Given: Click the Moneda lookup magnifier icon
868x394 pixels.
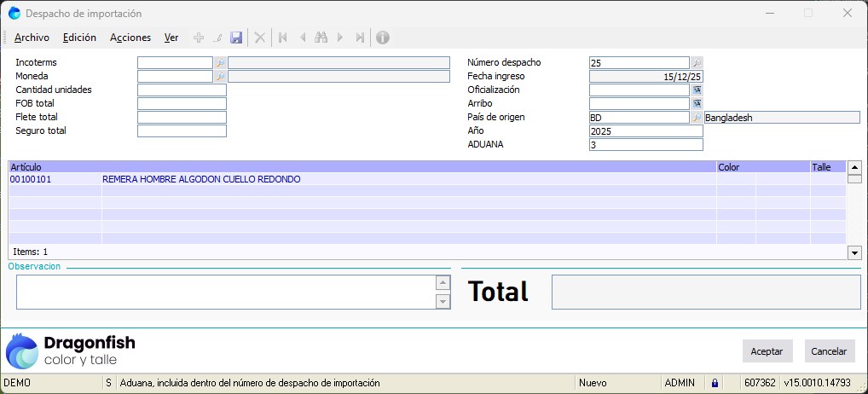Looking at the screenshot, I should 219,77.
